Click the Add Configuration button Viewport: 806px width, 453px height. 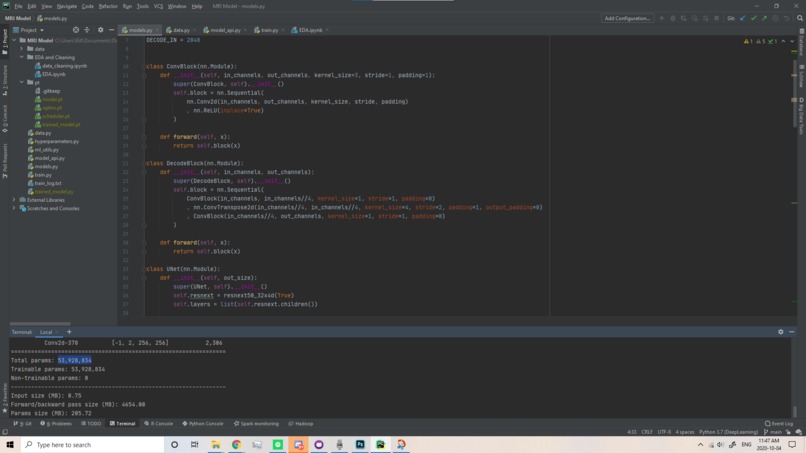click(627, 18)
